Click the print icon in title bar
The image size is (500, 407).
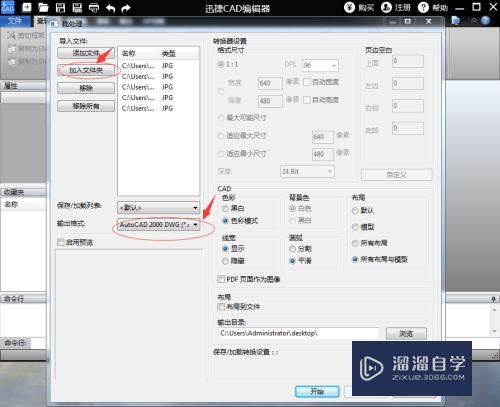click(x=94, y=7)
